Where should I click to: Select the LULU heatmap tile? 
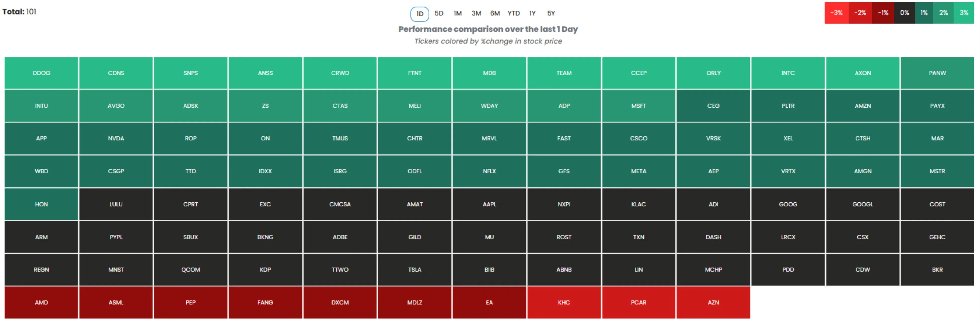point(116,204)
